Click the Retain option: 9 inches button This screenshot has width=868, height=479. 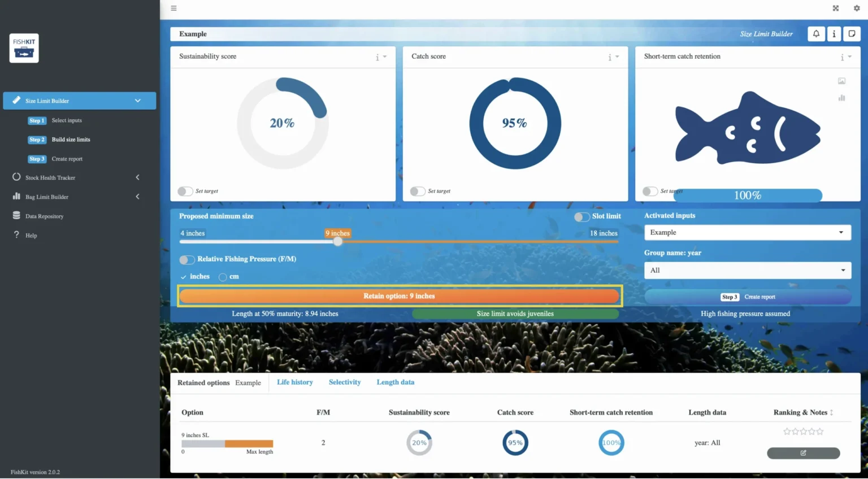coord(399,296)
